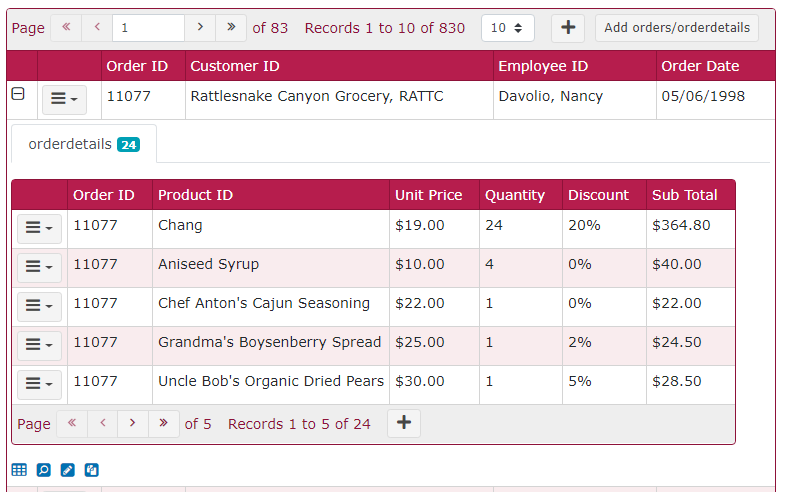Go to last page of orderdetails

click(164, 424)
